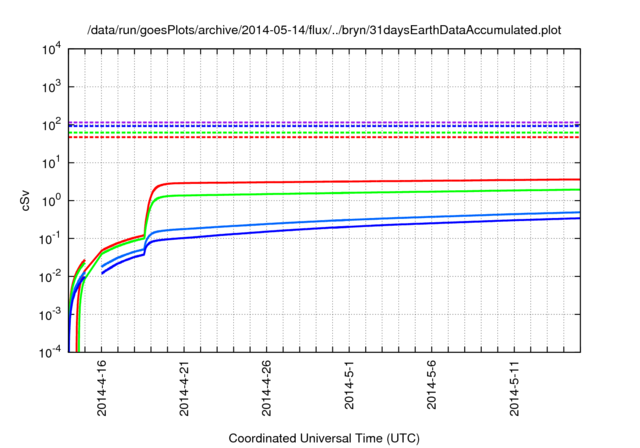The width and height of the screenshot is (640, 448).
Task: Select the 2014-5-11 date tick label
Action: pos(514,388)
